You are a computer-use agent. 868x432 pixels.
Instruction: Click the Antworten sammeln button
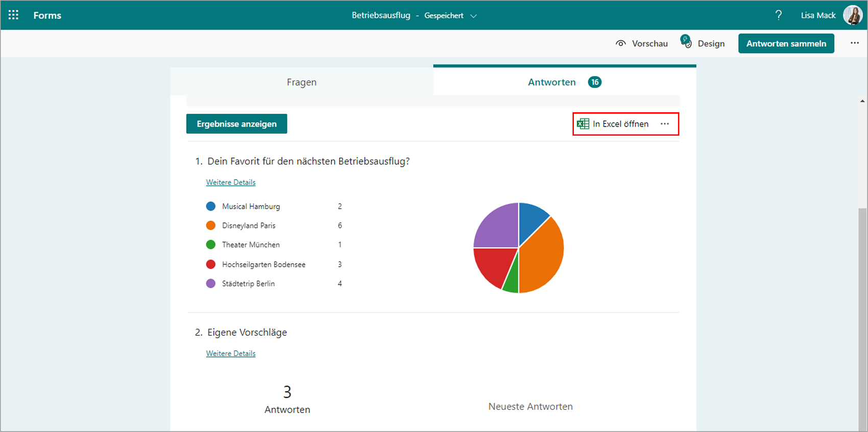point(786,43)
